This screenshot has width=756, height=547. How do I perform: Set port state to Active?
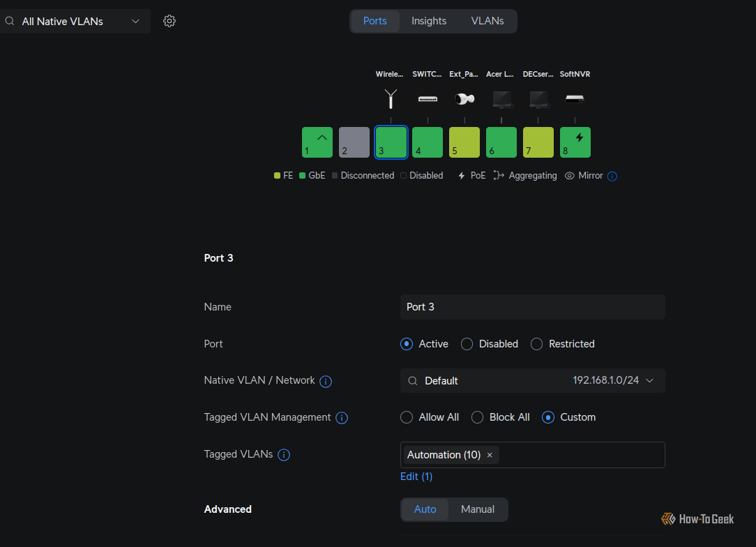pos(407,344)
